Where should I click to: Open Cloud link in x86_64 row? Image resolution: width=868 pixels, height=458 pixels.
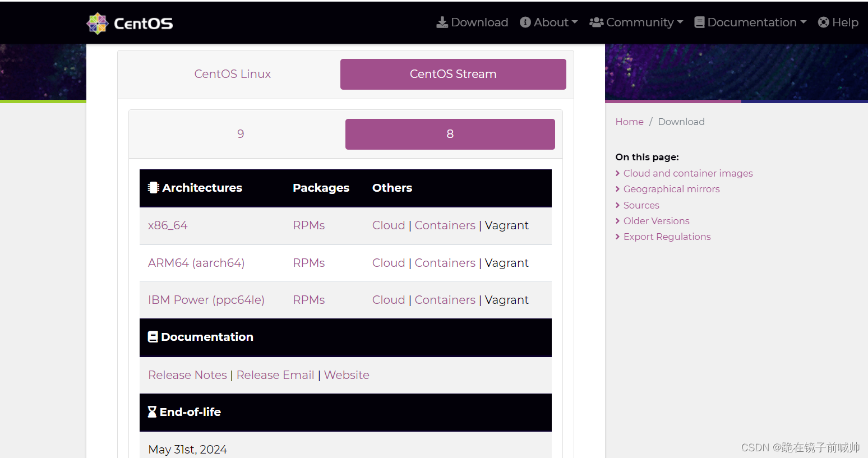[x=389, y=225]
